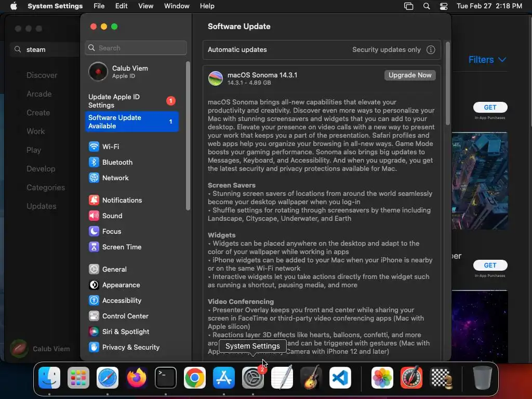This screenshot has width=532, height=399.
Task: Click the App Store search field with steam
Action: pos(46,49)
